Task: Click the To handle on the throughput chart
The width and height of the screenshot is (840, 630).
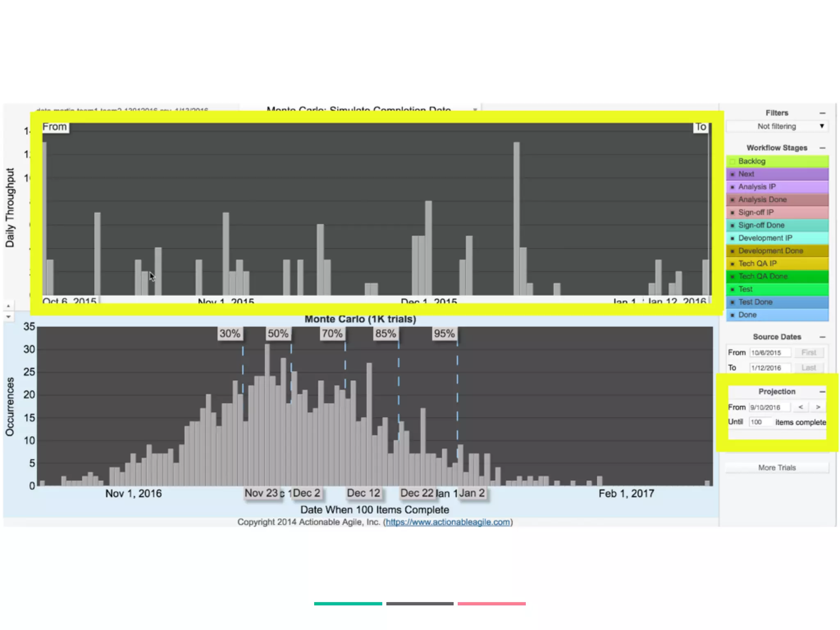Action: (x=701, y=127)
